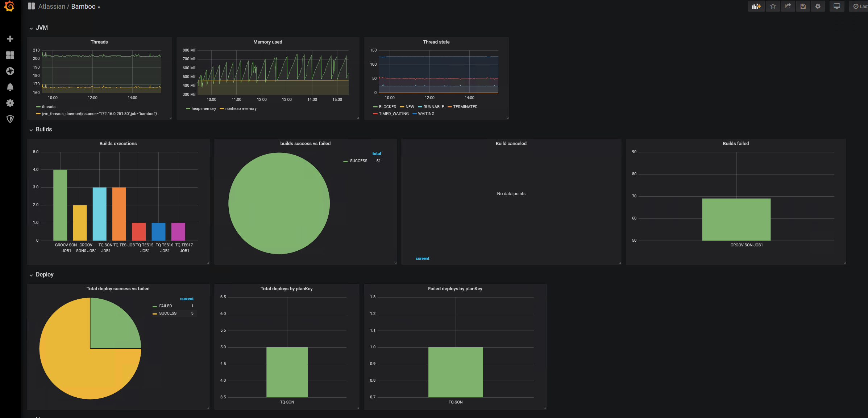Viewport: 868px width, 418px height.
Task: Open Server Admin shield icon
Action: click(x=10, y=119)
